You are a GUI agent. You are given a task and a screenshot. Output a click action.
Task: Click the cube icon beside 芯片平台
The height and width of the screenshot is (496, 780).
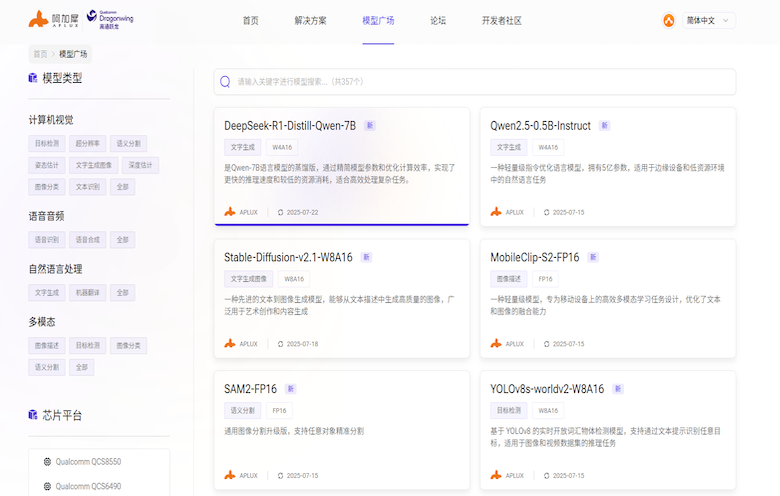(x=33, y=414)
